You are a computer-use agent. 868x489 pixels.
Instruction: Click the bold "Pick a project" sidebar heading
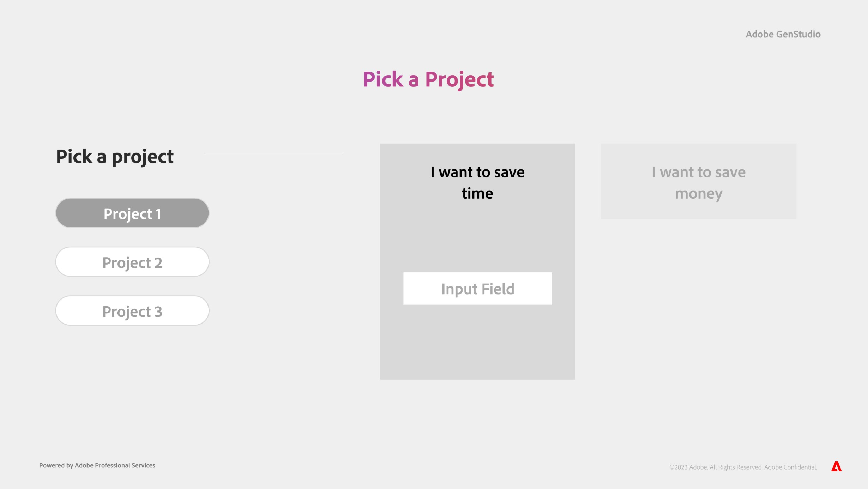[115, 157]
